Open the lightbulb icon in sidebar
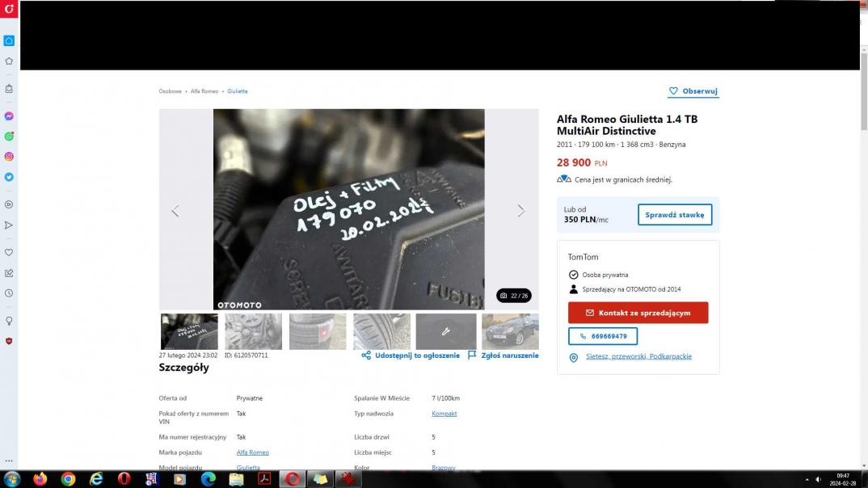The width and height of the screenshot is (868, 488). [x=9, y=321]
